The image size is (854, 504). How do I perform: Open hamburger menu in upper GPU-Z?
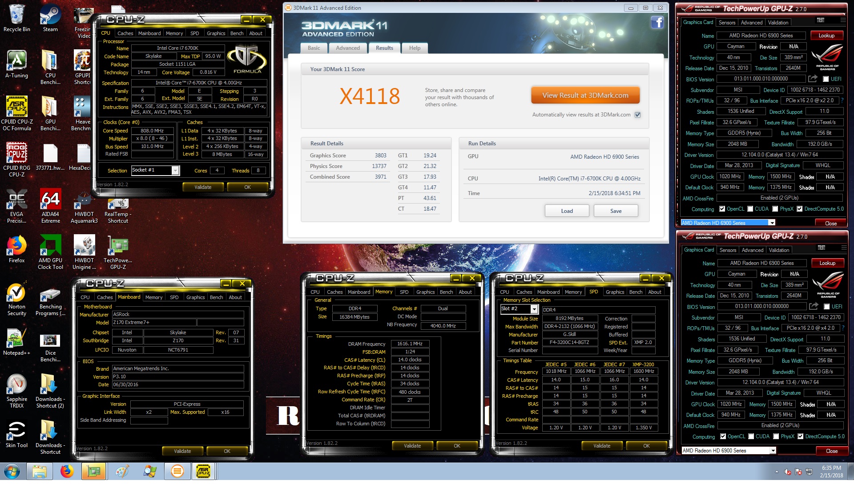pos(843,20)
